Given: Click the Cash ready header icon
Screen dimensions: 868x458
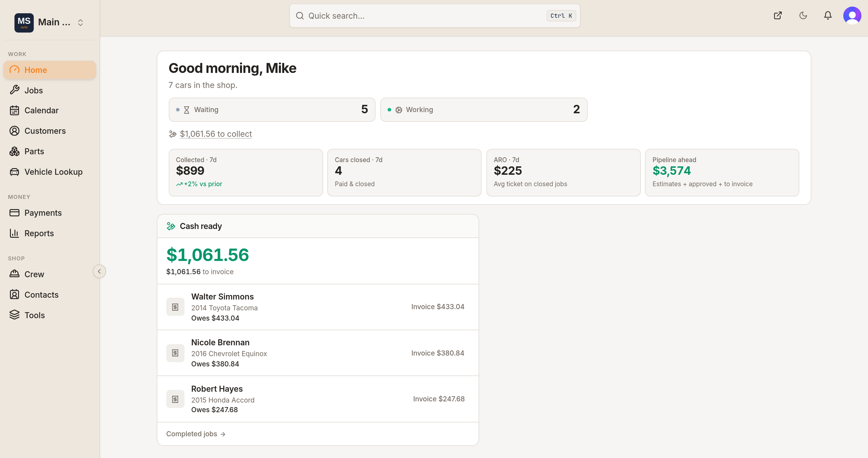Looking at the screenshot, I should (x=171, y=226).
